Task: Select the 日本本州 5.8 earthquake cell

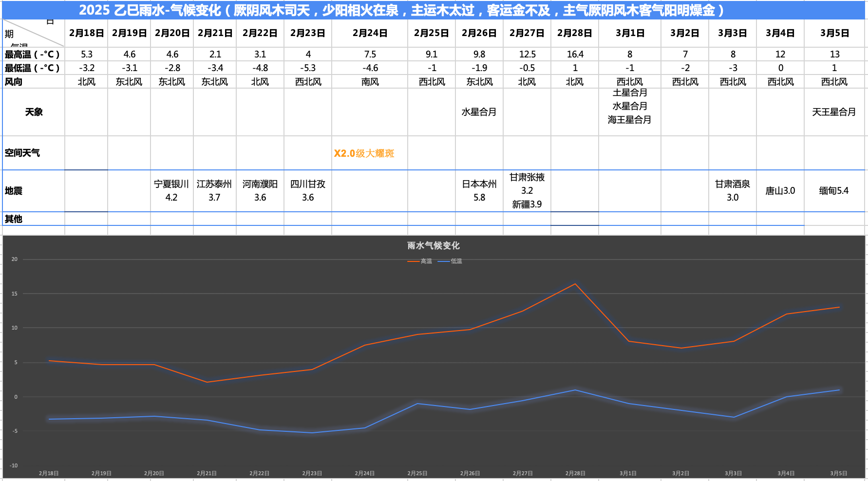Action: 479,191
